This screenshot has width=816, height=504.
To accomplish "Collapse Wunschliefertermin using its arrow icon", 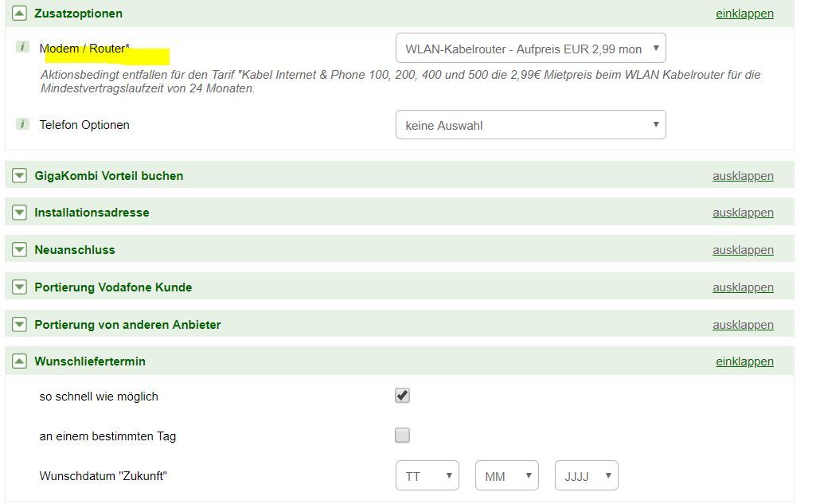I will pos(19,361).
